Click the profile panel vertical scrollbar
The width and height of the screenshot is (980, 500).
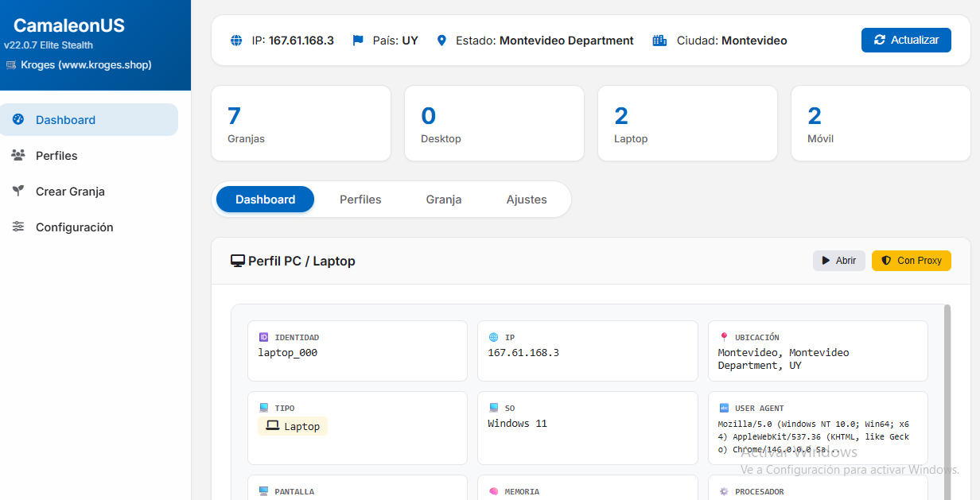coord(947,382)
